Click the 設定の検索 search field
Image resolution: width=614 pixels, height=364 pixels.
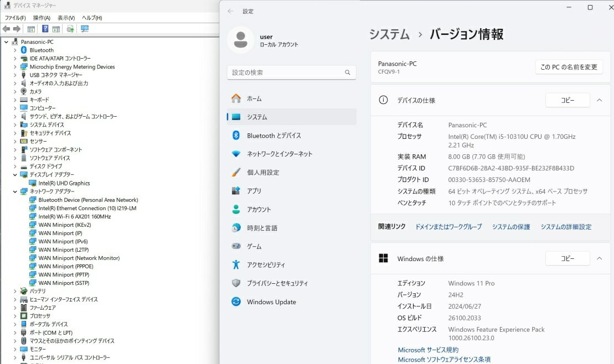click(286, 72)
